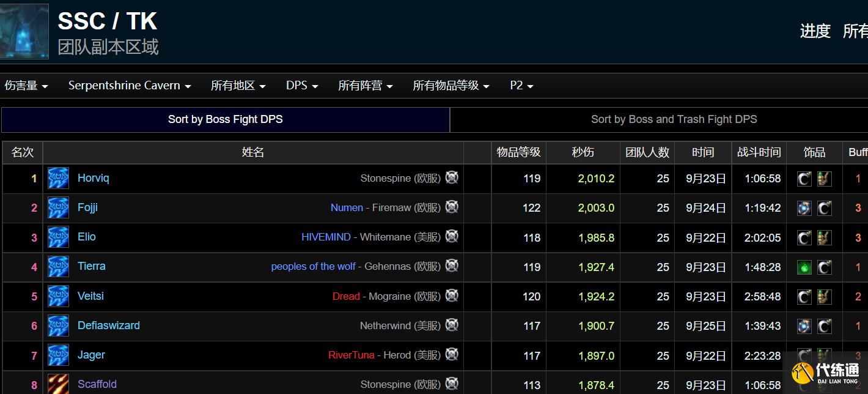Viewport: 868px width, 394px height.
Task: Expand the Serpentshrine Cavern raid dropdown
Action: pos(130,86)
